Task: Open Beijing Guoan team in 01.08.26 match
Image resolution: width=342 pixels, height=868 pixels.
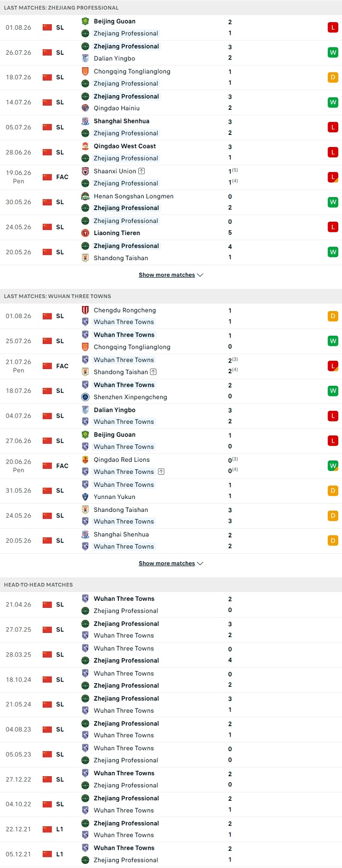Action: (115, 21)
